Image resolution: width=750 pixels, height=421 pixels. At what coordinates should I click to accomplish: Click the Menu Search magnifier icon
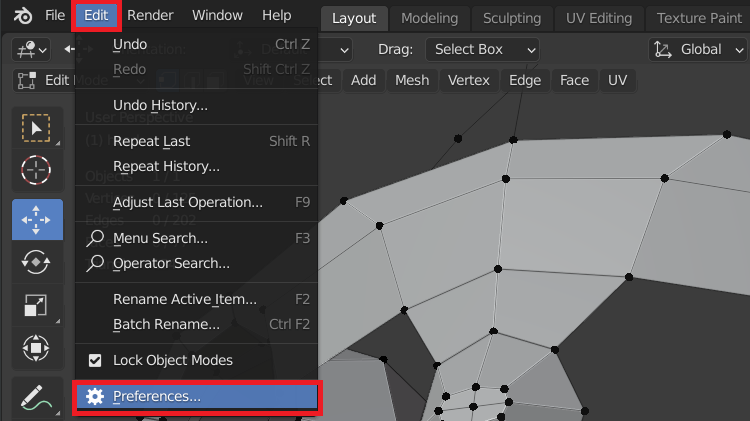point(95,238)
